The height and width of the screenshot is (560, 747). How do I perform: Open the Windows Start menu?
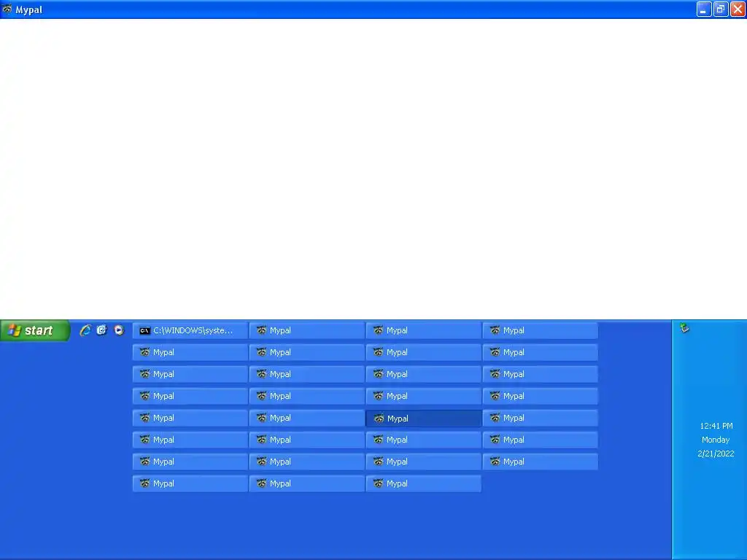[x=35, y=330]
